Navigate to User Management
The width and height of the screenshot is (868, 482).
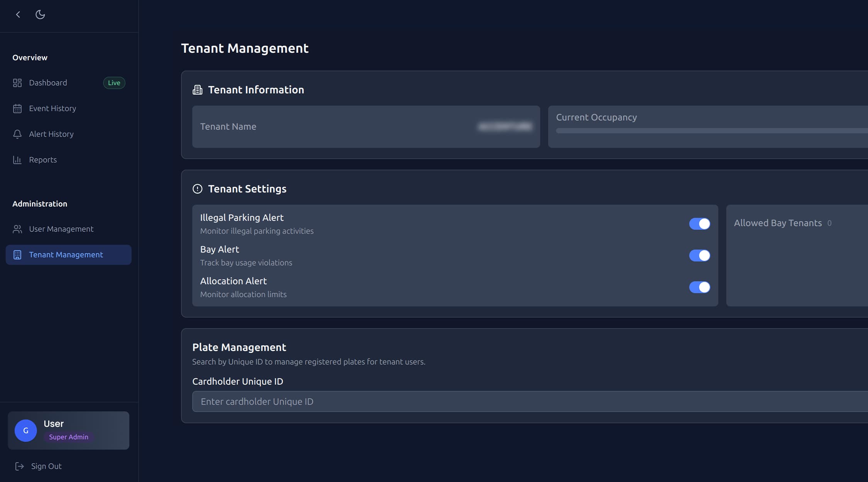pyautogui.click(x=61, y=229)
